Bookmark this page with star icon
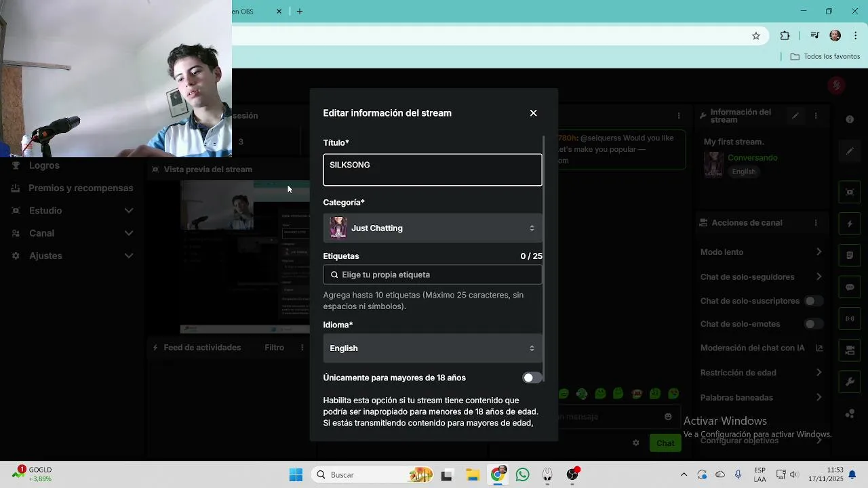This screenshot has width=868, height=488. coord(756,36)
